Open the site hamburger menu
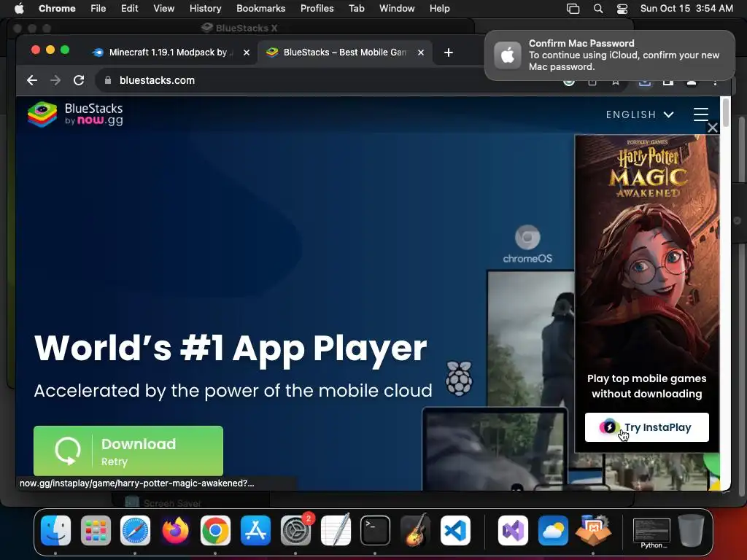The width and height of the screenshot is (747, 560). tap(701, 114)
